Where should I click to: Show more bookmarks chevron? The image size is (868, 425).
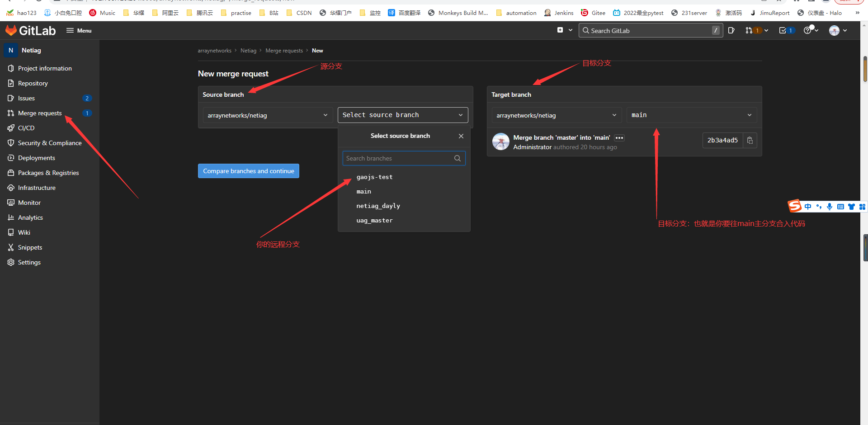click(858, 13)
